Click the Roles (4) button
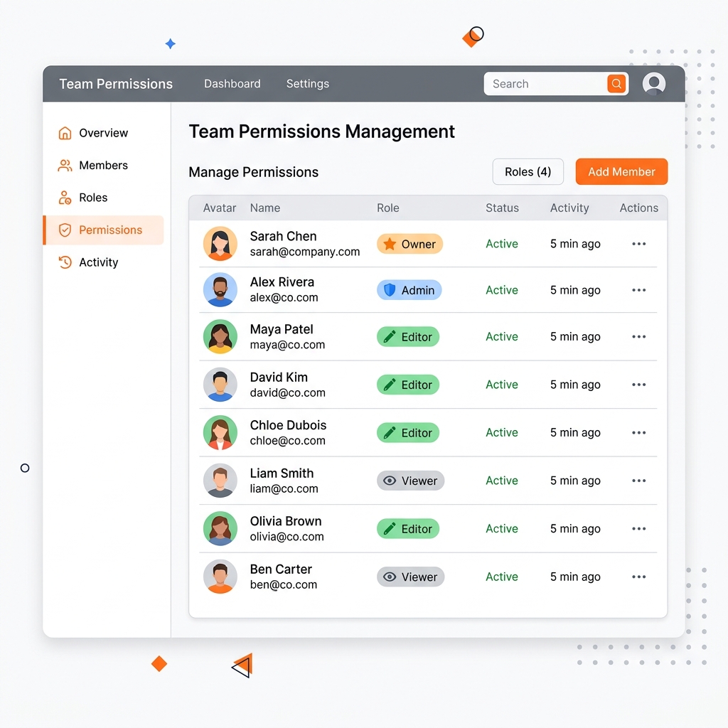 528,172
